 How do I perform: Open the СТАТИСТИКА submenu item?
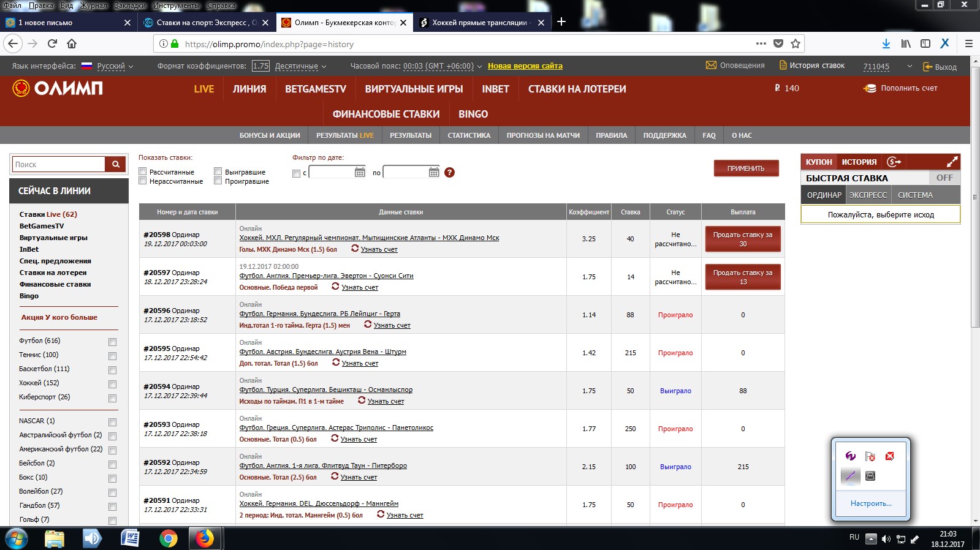pyautogui.click(x=469, y=135)
